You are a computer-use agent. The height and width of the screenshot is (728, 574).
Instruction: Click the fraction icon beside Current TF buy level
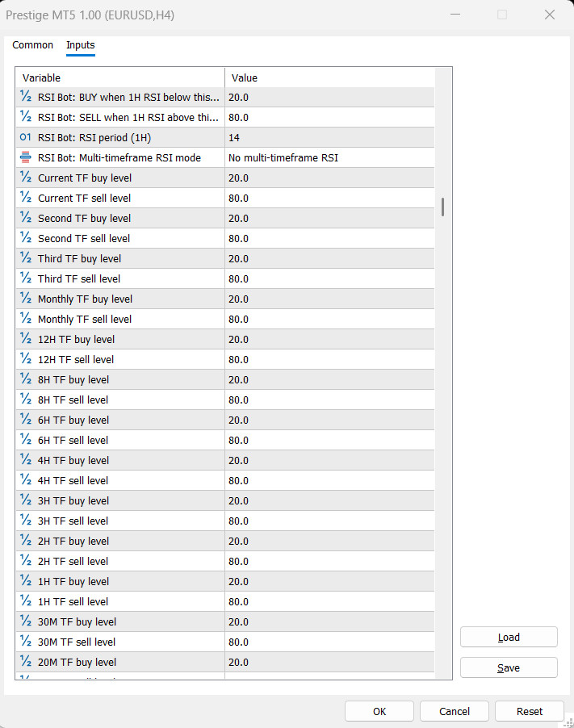tap(26, 178)
